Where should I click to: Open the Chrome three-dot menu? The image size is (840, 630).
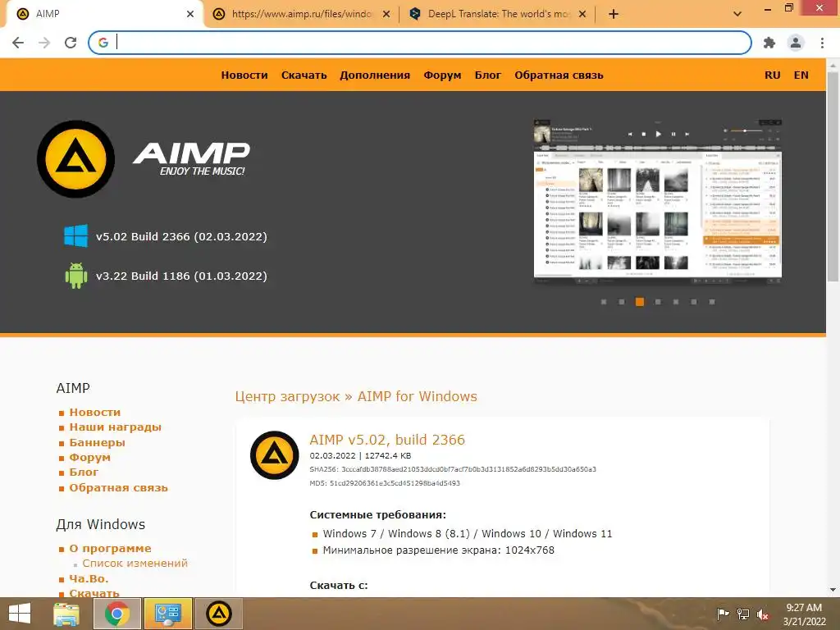822,43
